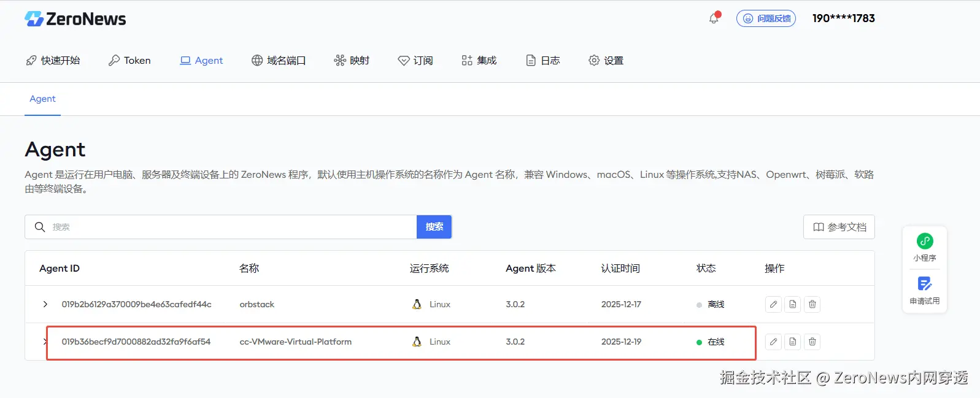Open 映射 nav item
The width and height of the screenshot is (980, 398).
pyautogui.click(x=352, y=60)
